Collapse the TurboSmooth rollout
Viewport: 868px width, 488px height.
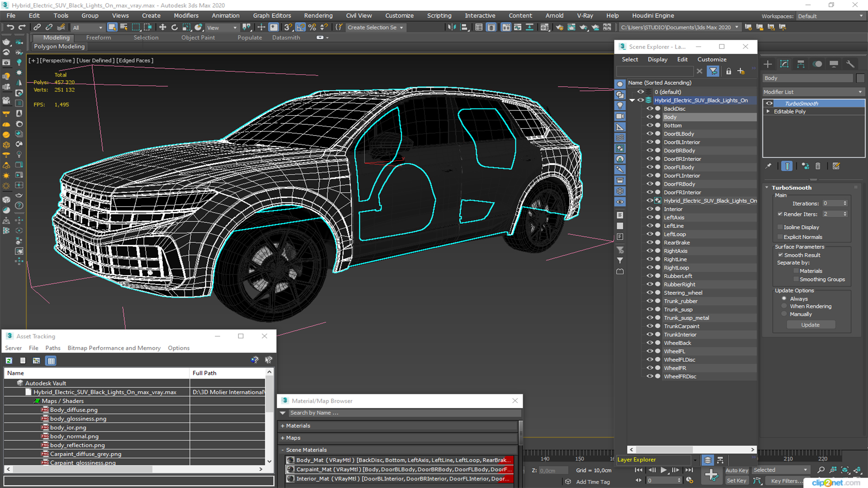click(x=767, y=188)
